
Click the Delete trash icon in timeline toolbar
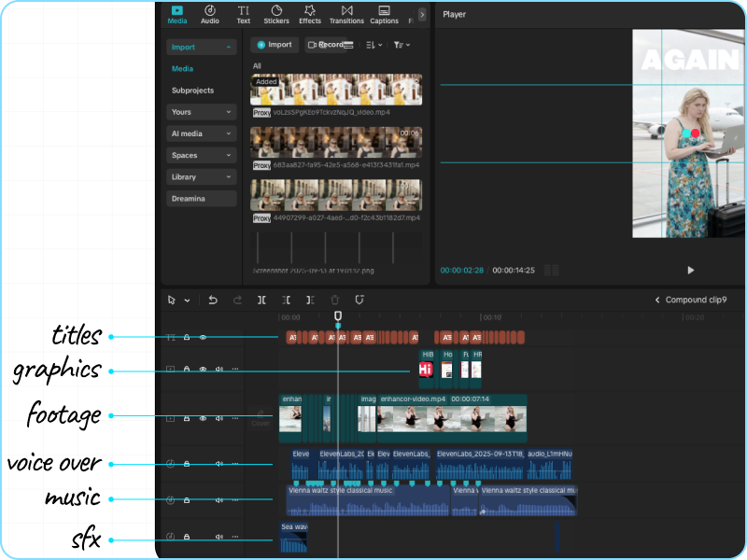335,300
